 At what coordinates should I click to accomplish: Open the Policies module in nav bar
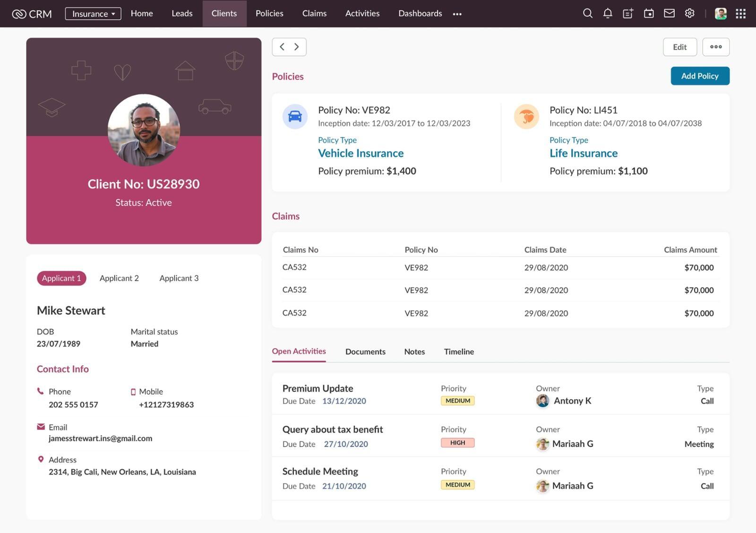(x=269, y=13)
